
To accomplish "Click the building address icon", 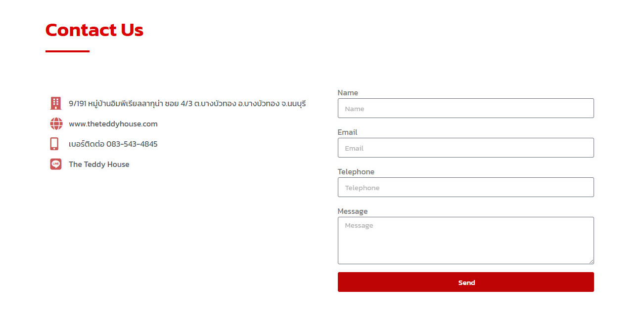I will (56, 103).
